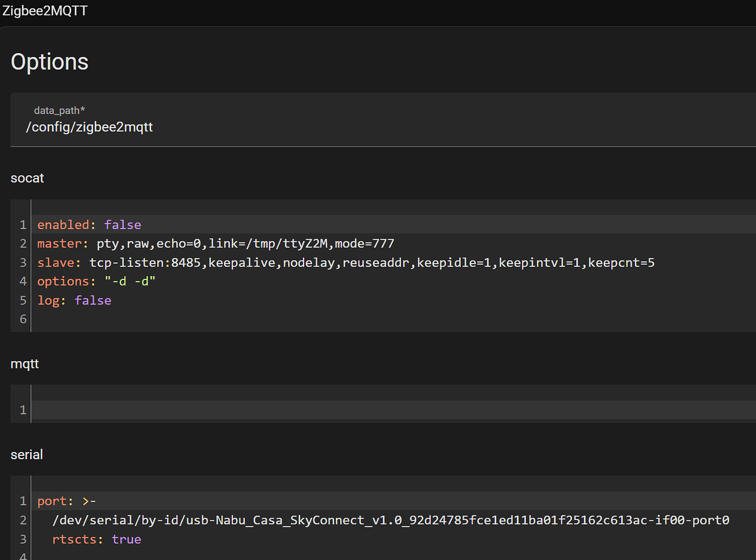Screen dimensions: 756x560
Task: Click the empty line 6 in socat editor
Action: tap(393, 319)
